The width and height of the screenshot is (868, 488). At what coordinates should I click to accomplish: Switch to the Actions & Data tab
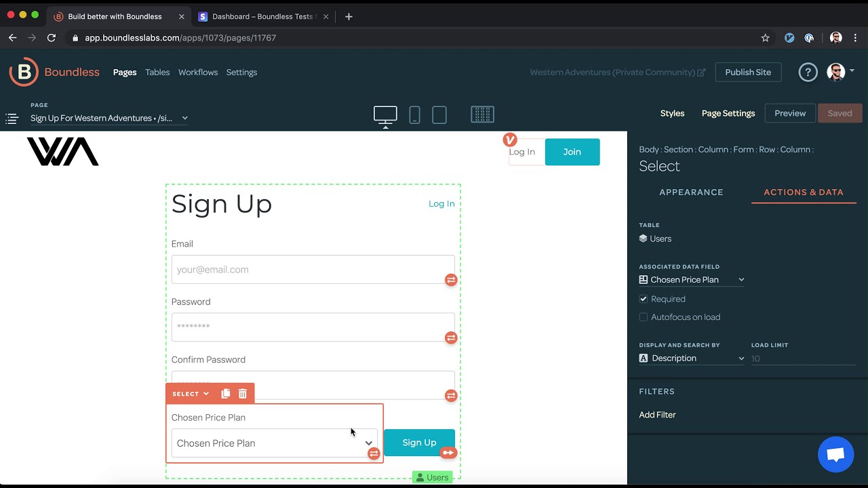pyautogui.click(x=804, y=192)
